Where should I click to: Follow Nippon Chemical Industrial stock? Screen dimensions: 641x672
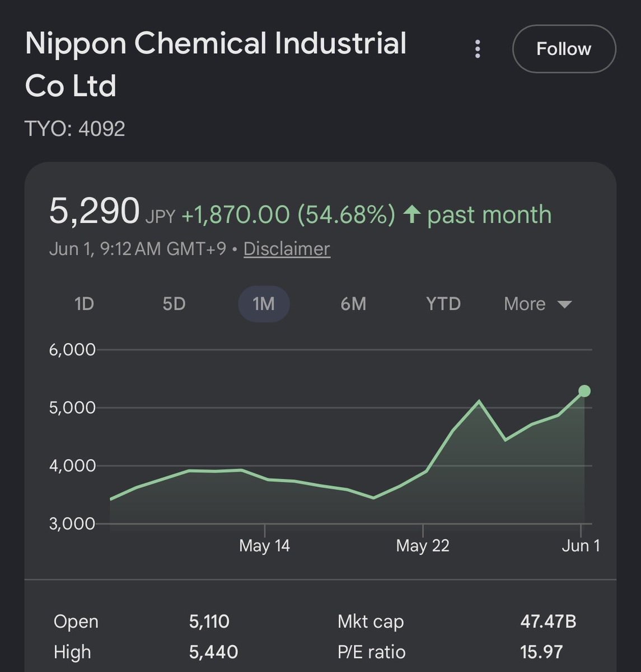click(x=564, y=49)
